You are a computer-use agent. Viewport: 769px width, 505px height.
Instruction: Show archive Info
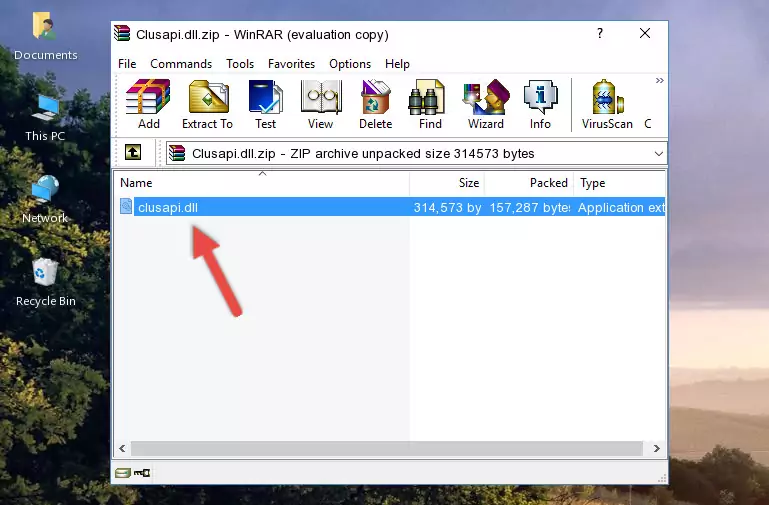tap(540, 104)
